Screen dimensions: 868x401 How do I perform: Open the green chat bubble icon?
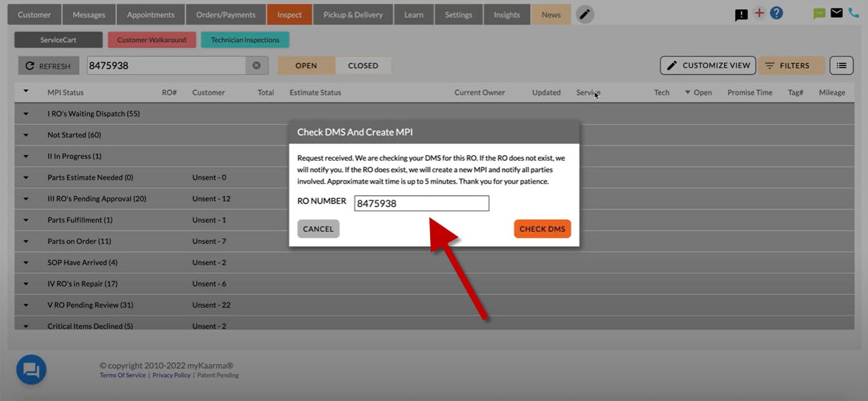click(x=819, y=13)
